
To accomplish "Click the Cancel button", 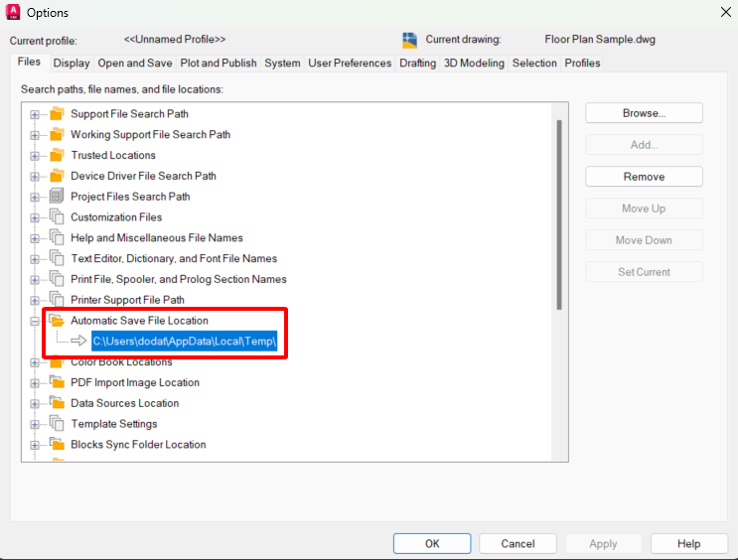I will pos(517,543).
